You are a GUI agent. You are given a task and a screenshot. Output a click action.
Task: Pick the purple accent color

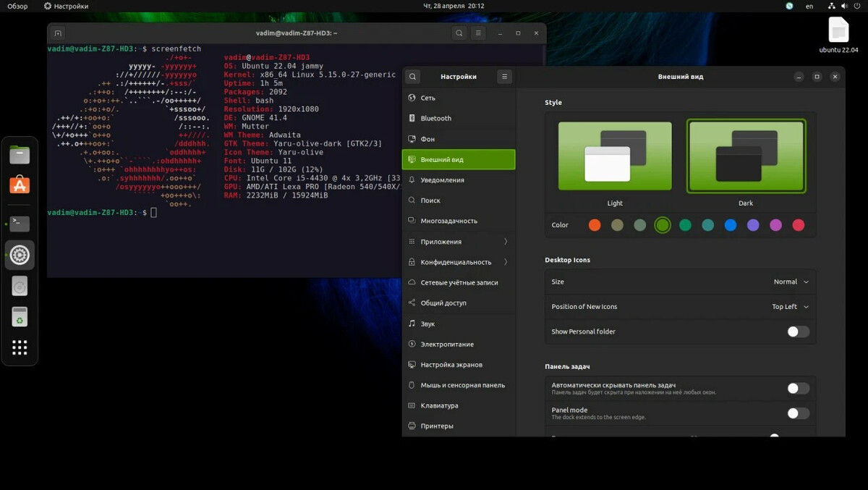753,225
